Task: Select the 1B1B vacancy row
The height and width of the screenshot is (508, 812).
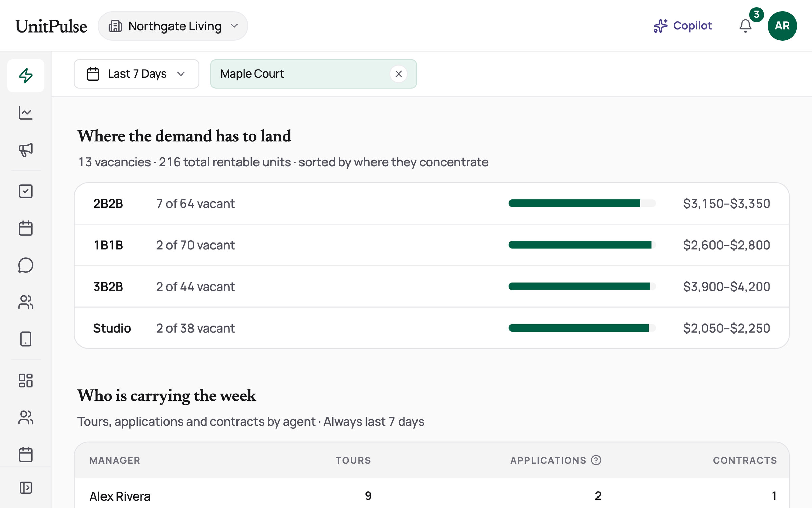Action: coord(432,245)
